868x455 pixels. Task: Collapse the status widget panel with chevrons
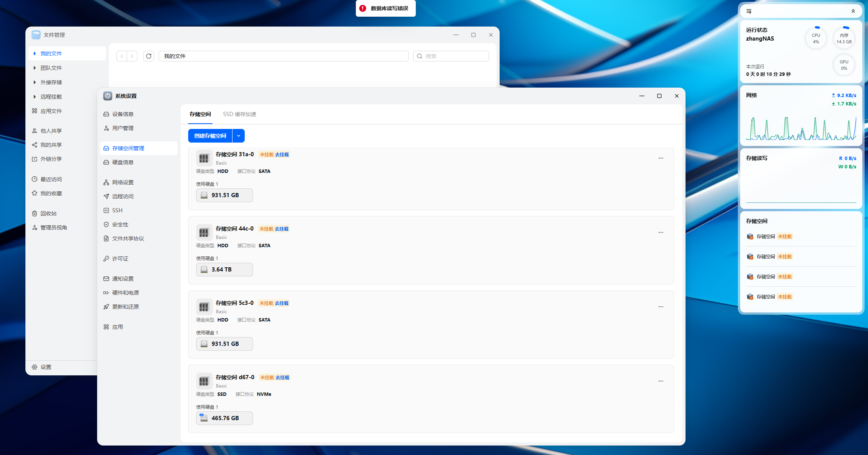pos(853,11)
